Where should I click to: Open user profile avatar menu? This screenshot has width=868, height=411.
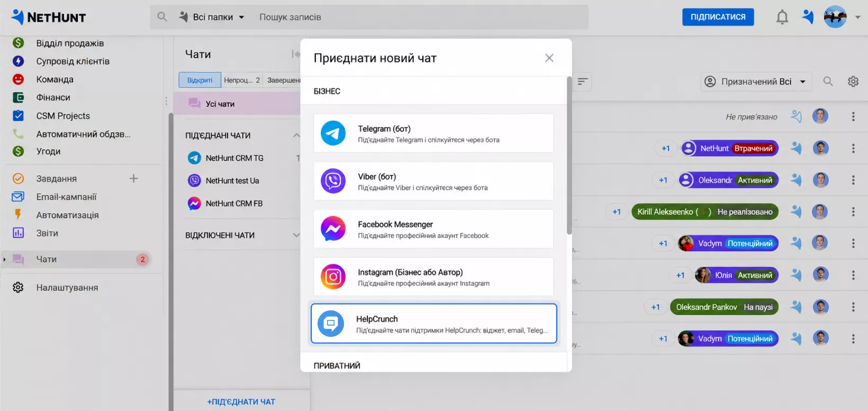tap(835, 17)
